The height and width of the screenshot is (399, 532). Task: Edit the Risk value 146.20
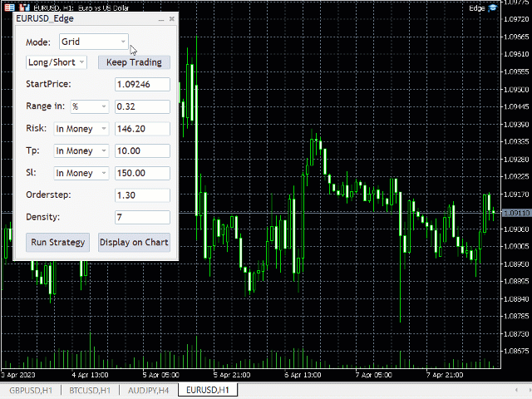(142, 129)
